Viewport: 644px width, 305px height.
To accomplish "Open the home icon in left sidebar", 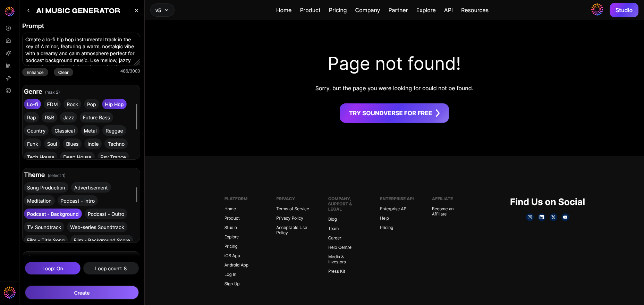I will point(8,41).
